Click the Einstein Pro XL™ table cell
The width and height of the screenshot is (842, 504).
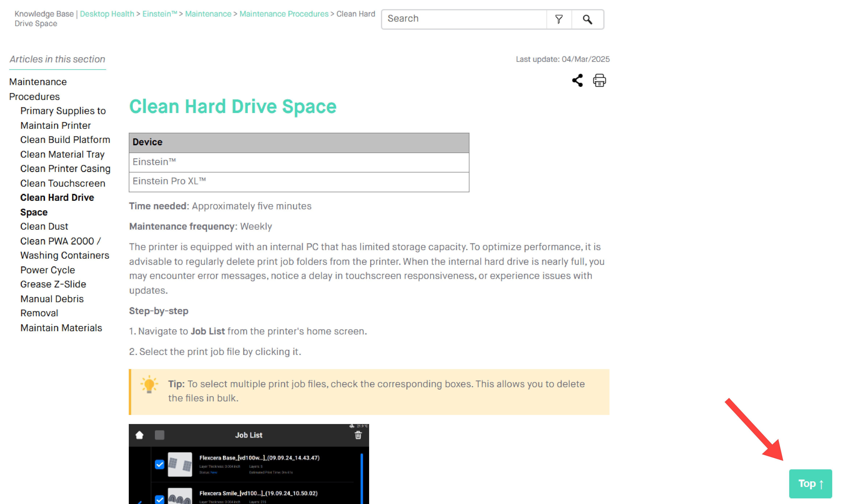coord(299,182)
